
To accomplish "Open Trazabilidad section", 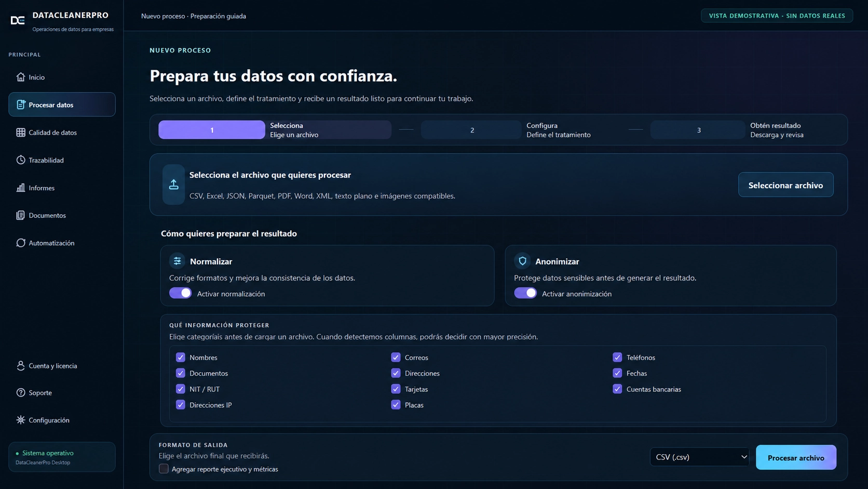I will click(62, 160).
